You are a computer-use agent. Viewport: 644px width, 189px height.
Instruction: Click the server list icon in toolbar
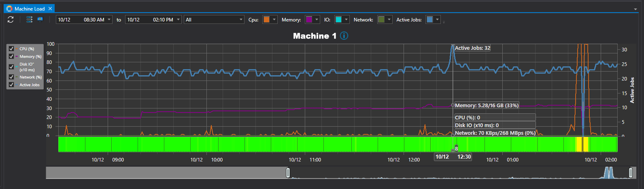[29, 19]
